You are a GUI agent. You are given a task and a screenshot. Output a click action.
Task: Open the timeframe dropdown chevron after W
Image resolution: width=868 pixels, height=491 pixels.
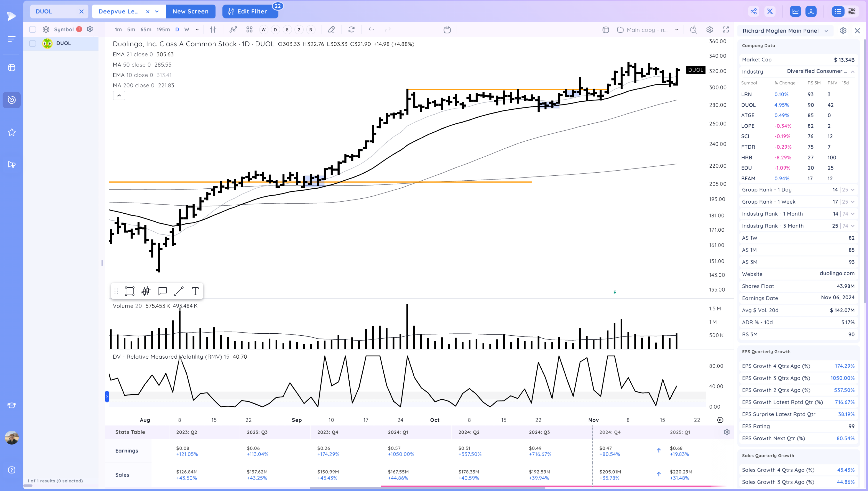pos(197,30)
